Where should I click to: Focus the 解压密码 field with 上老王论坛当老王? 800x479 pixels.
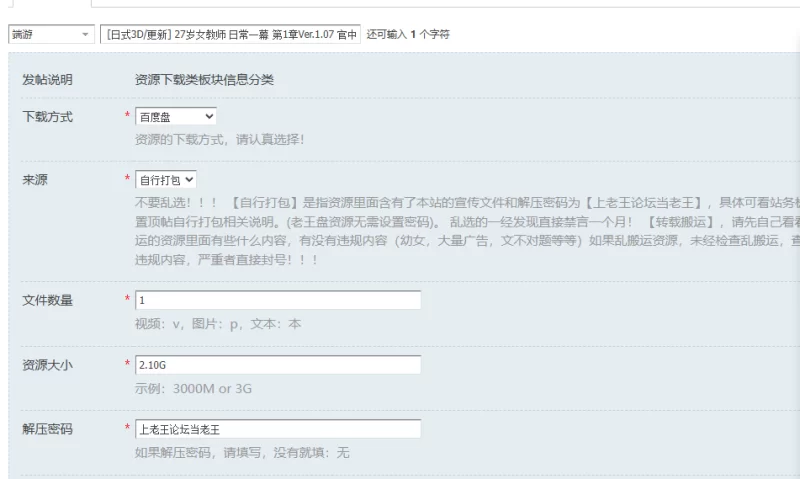pos(278,429)
